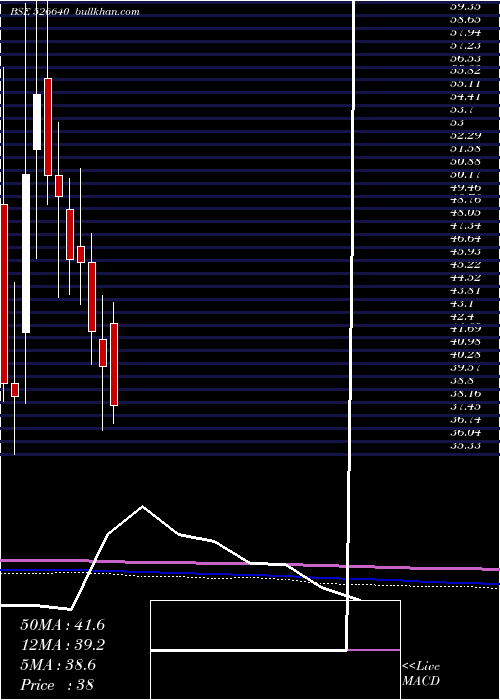
Task: Click the 50.17 price axis label
Action: [x=465, y=174]
